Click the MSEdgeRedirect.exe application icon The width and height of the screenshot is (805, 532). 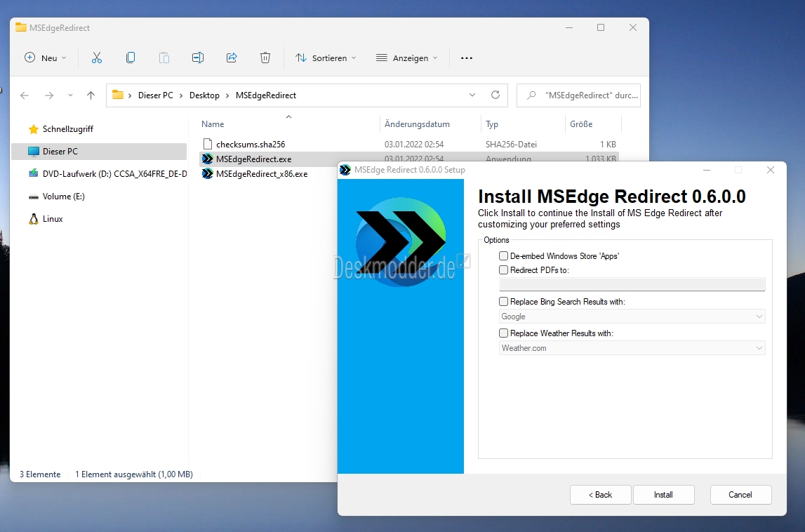(x=208, y=159)
